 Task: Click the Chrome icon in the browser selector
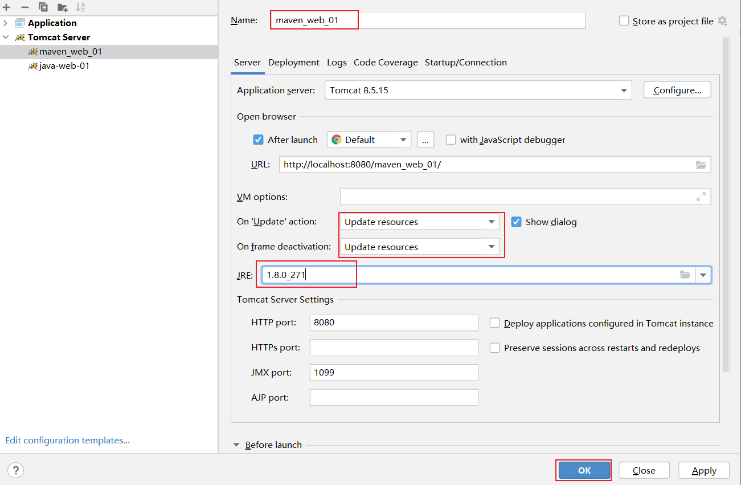pyautogui.click(x=336, y=140)
